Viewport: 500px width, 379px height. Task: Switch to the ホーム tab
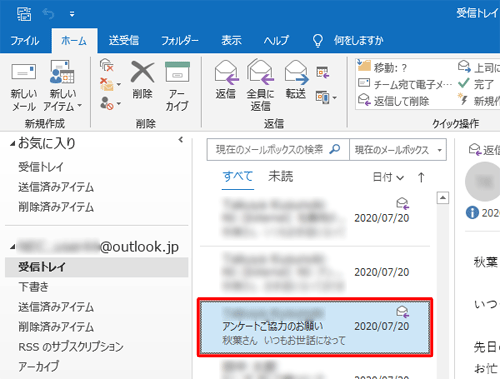point(74,41)
